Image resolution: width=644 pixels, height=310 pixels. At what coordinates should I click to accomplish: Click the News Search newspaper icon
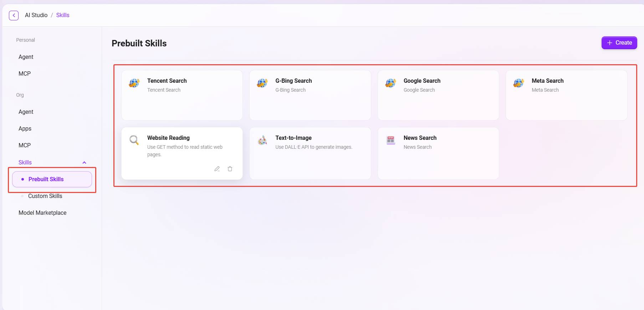point(390,140)
